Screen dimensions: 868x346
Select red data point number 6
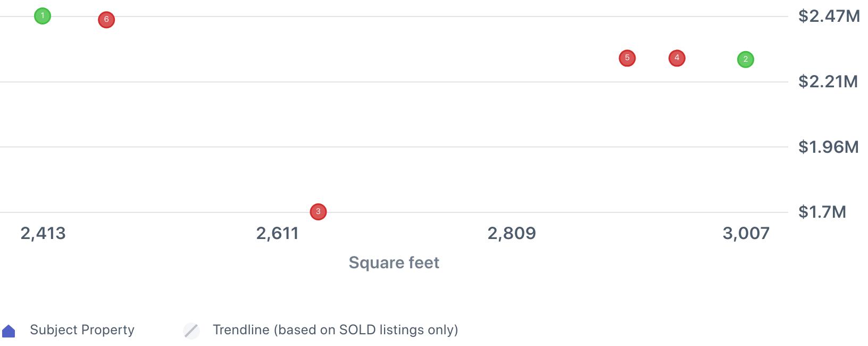pos(106,20)
